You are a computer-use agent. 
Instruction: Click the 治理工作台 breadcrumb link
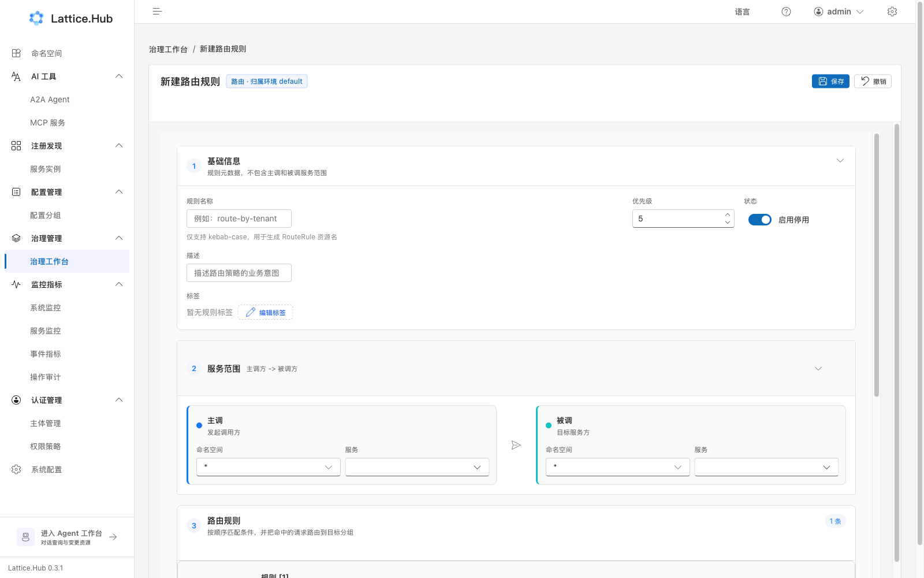(168, 49)
